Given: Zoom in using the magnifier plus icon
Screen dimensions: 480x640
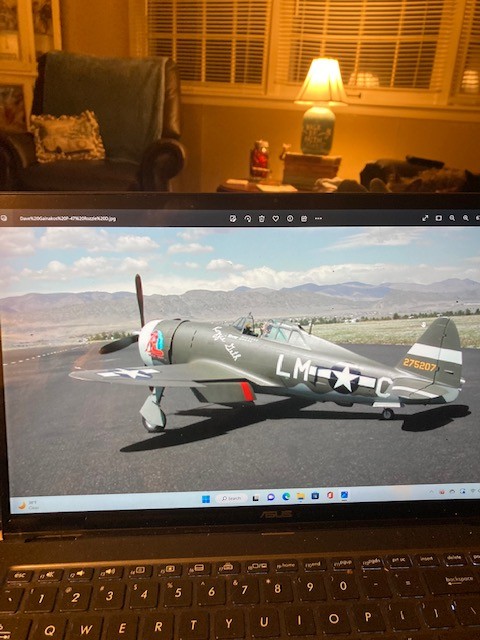Looking at the screenshot, I should tap(466, 218).
